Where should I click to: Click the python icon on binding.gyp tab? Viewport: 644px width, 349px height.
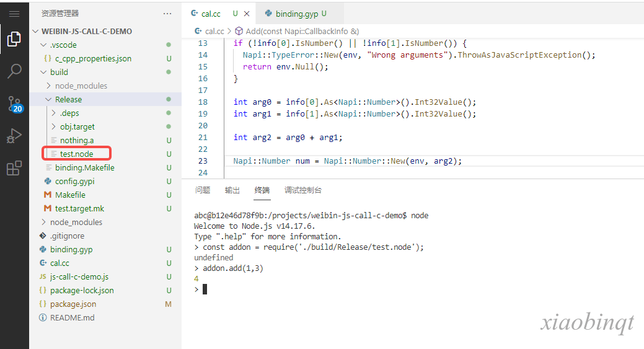268,14
